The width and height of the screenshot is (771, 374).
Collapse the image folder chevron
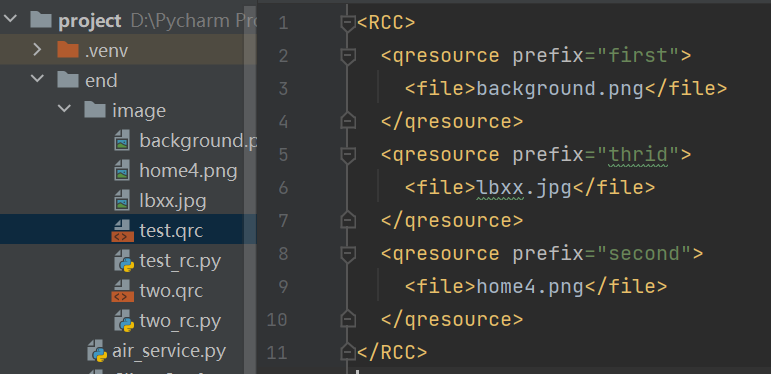click(64, 109)
